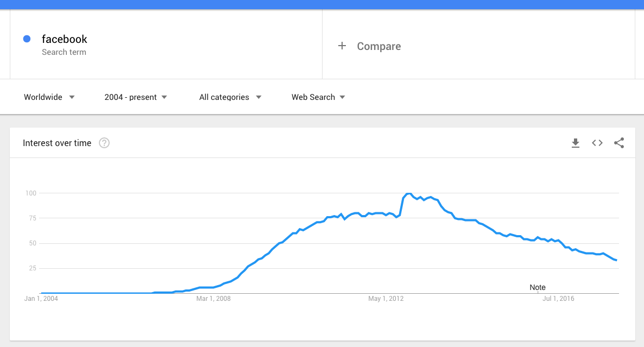Click the Mar 1, 2008 axis label
The height and width of the screenshot is (347, 644).
click(213, 299)
